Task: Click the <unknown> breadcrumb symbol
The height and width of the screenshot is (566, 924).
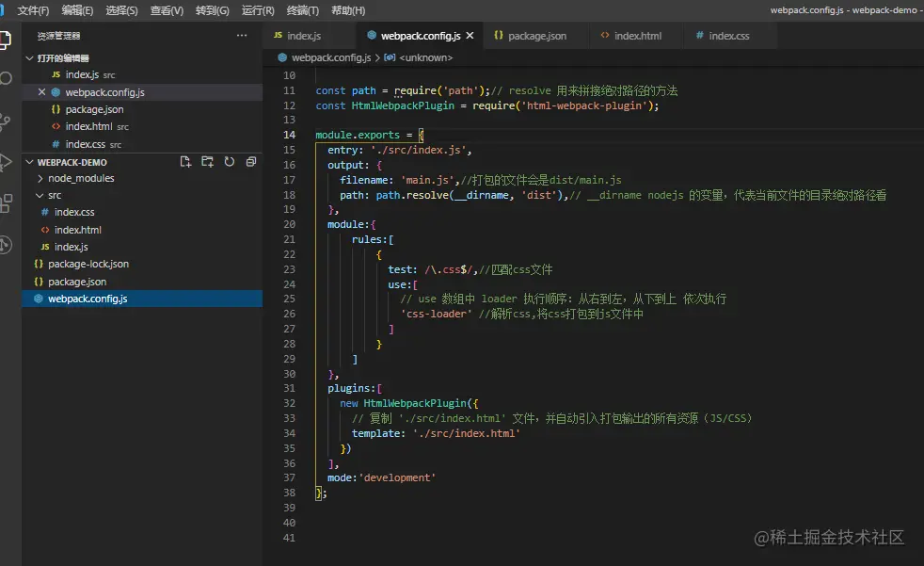Action: click(x=428, y=57)
